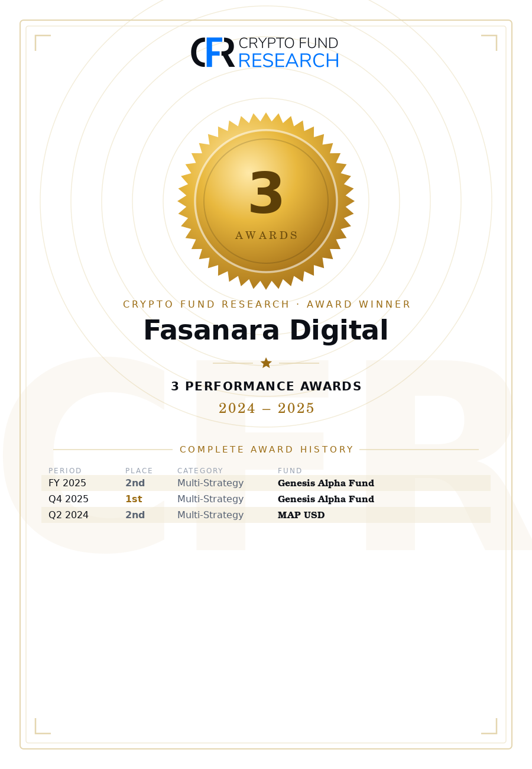Click the Crypto Fund Research logo
Image resolution: width=532 pixels, height=769 pixels.
point(265,53)
